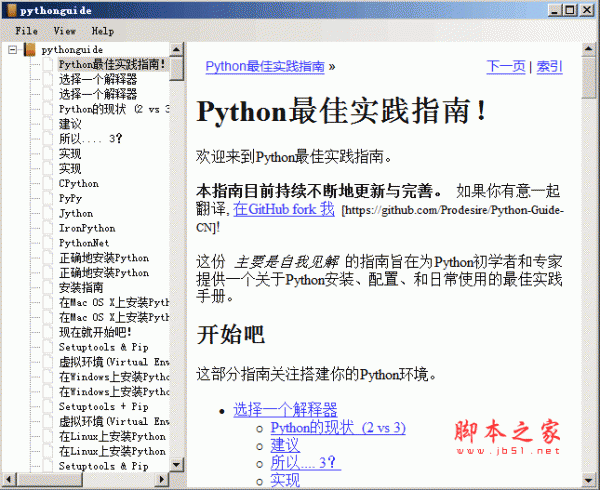This screenshot has height=490, width=600.
Task: Click page icon beside IronPython
Action: (48, 228)
